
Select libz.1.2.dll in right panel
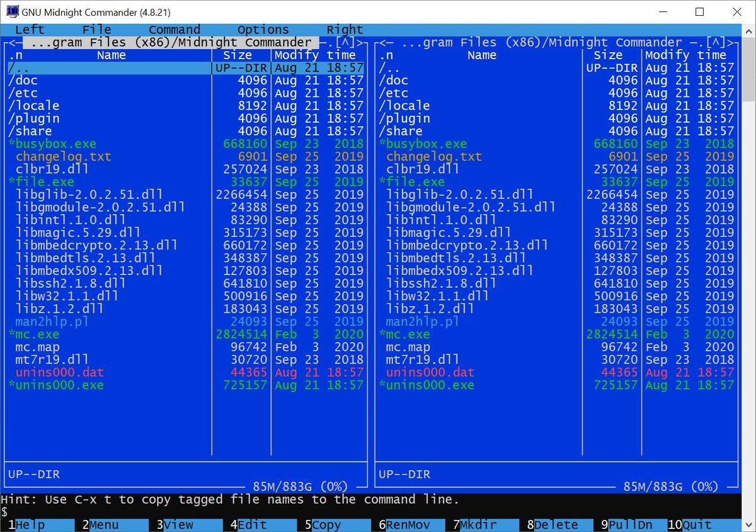click(556, 308)
